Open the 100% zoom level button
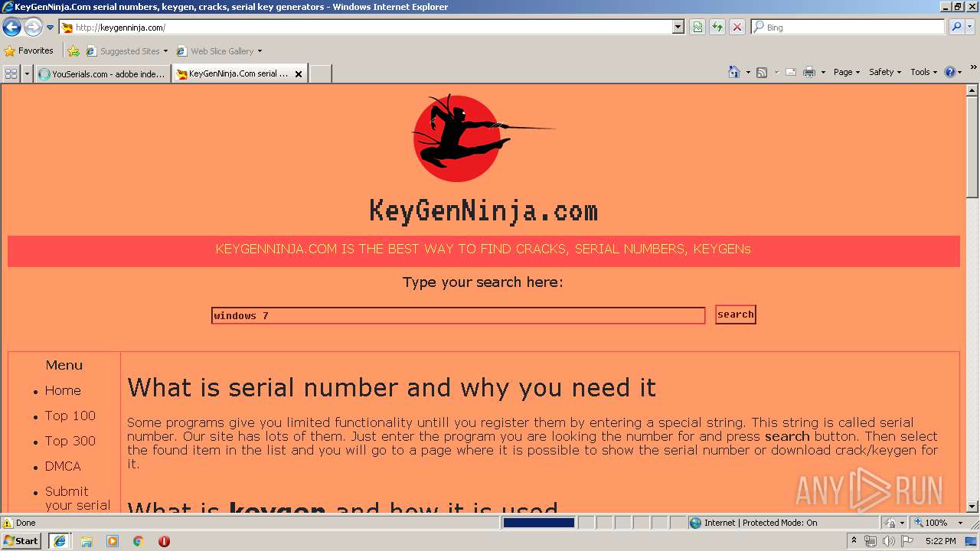Image resolution: width=980 pixels, height=551 pixels. [x=931, y=523]
